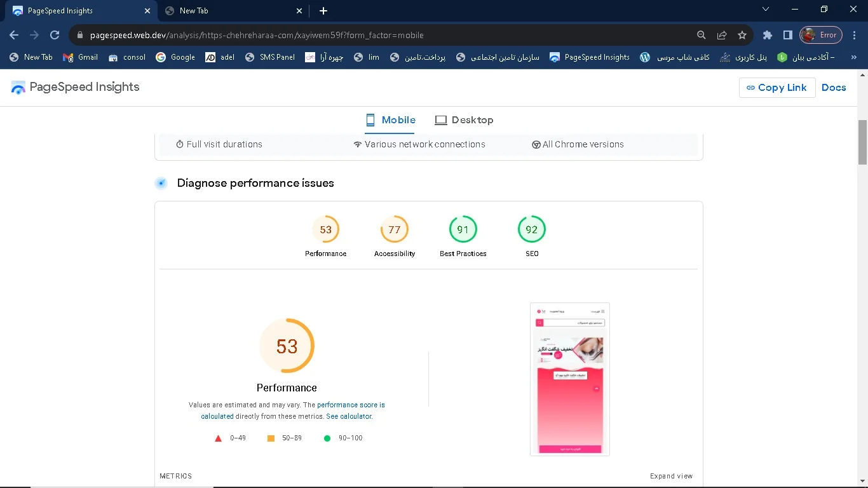
Task: Click Expand view for metrics
Action: coord(671,476)
